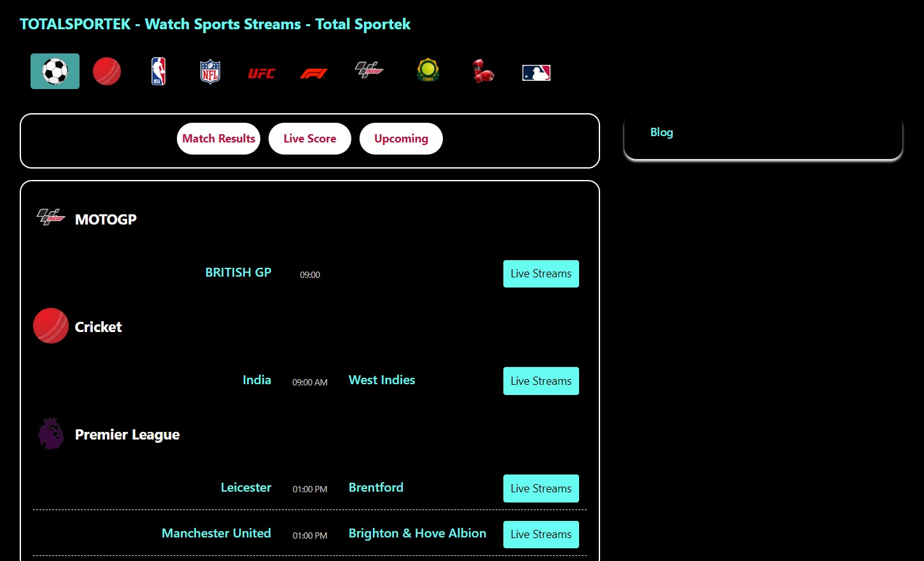Screen dimensions: 924x561
Task: Open the Formula 1 logo icon
Action: pyautogui.click(x=313, y=74)
